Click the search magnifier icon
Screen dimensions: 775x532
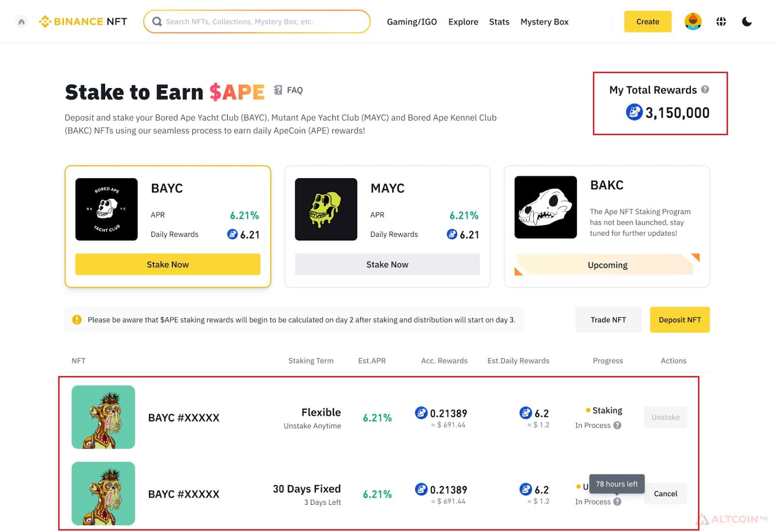157,21
